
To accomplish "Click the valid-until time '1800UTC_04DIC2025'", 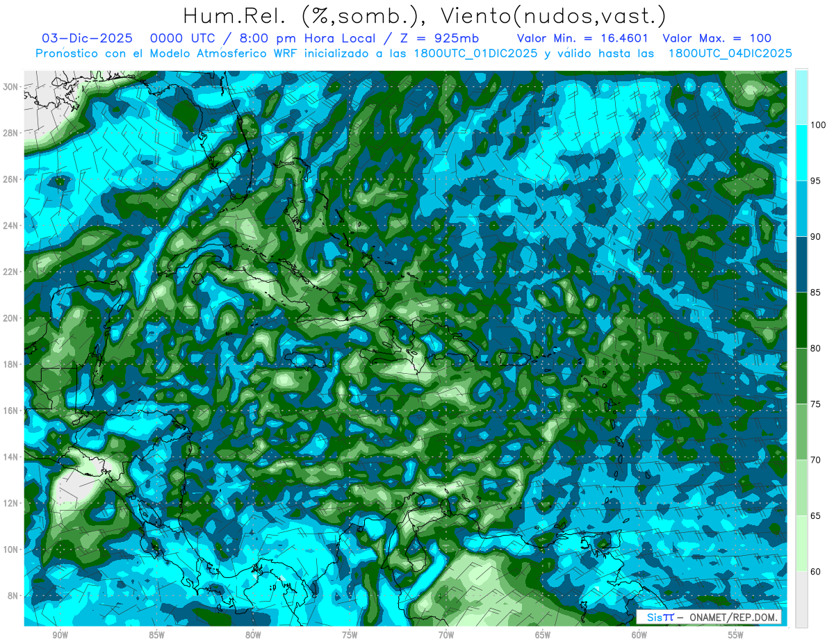I will tap(730, 53).
